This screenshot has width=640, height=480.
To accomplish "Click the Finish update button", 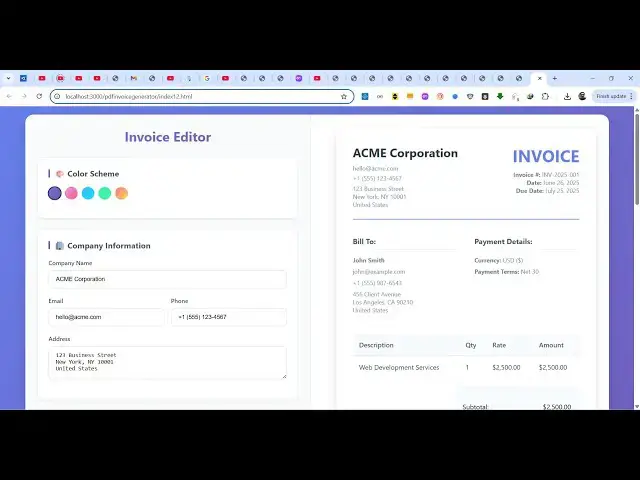I will point(611,96).
